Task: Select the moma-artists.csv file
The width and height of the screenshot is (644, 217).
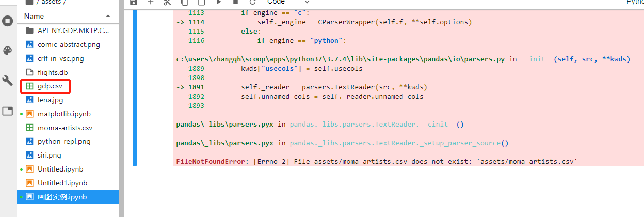Action: [68, 128]
